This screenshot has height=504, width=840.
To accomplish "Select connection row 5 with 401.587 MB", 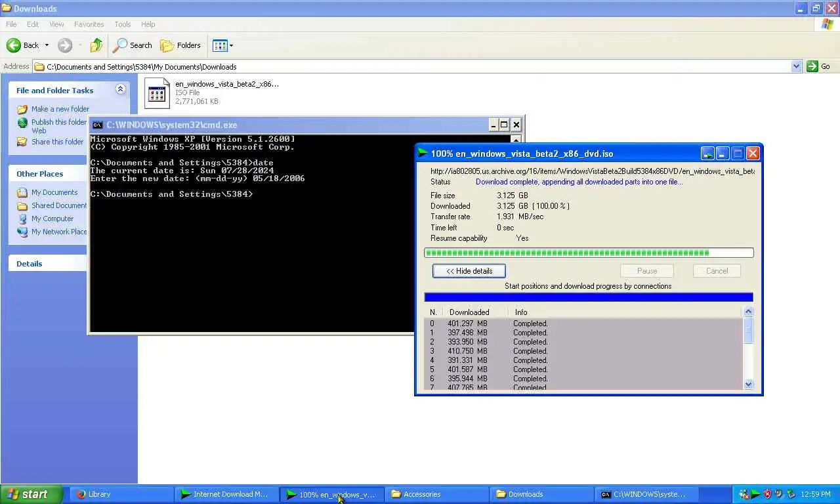I will [x=584, y=369].
